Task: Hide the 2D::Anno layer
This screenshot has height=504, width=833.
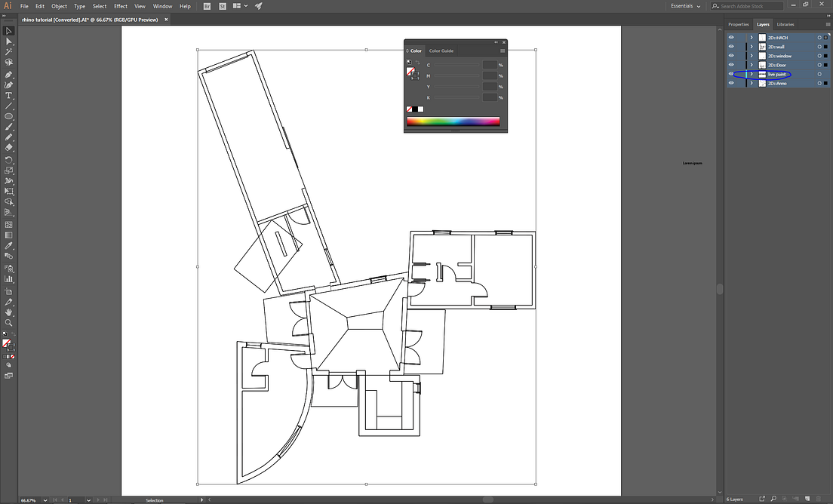Action: (x=731, y=84)
